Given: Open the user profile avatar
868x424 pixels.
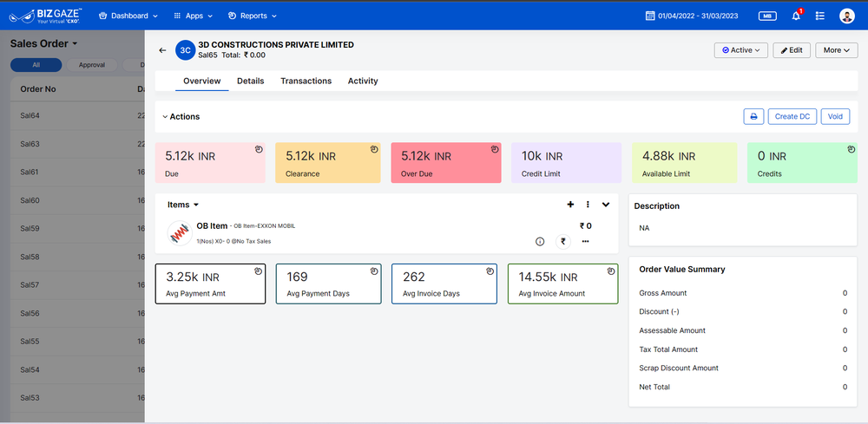Looking at the screenshot, I should click(846, 16).
